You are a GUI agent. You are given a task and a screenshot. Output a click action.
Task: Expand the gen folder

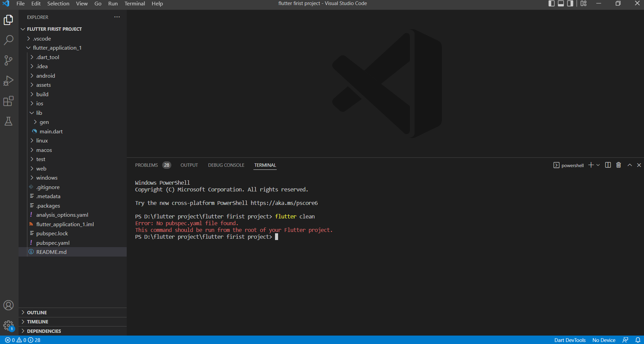73,122
